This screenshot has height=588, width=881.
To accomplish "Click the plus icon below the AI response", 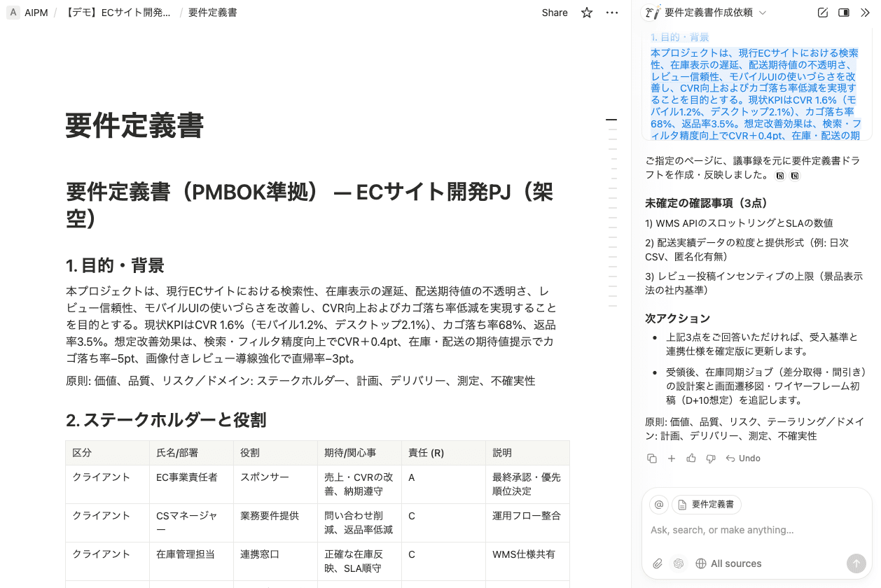I will pyautogui.click(x=672, y=458).
